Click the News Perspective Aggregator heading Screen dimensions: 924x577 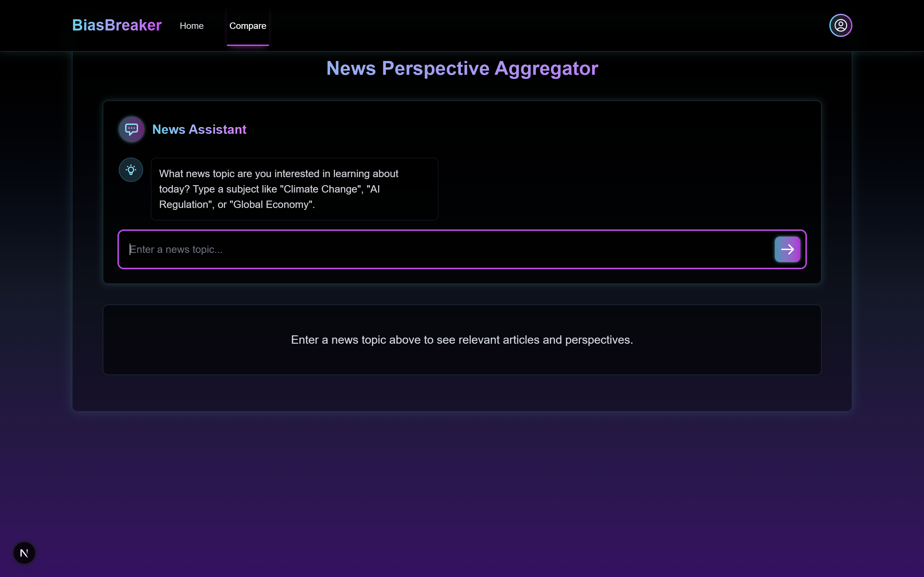tap(462, 68)
